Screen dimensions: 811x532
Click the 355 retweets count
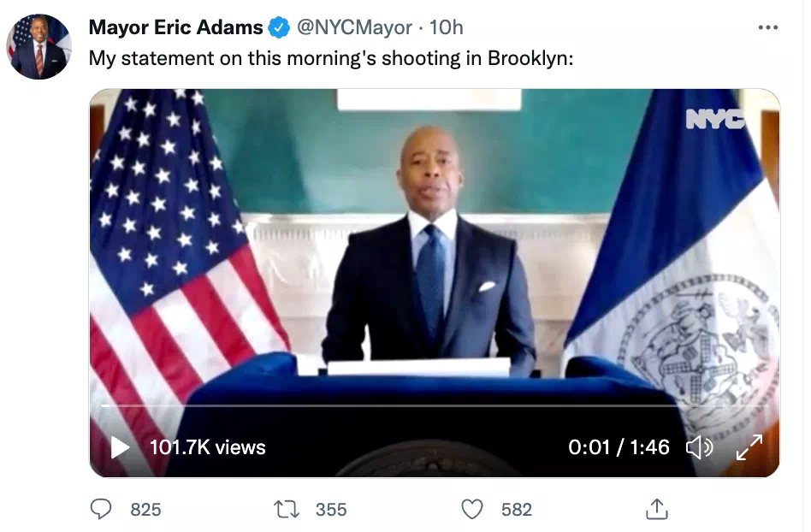click(331, 510)
